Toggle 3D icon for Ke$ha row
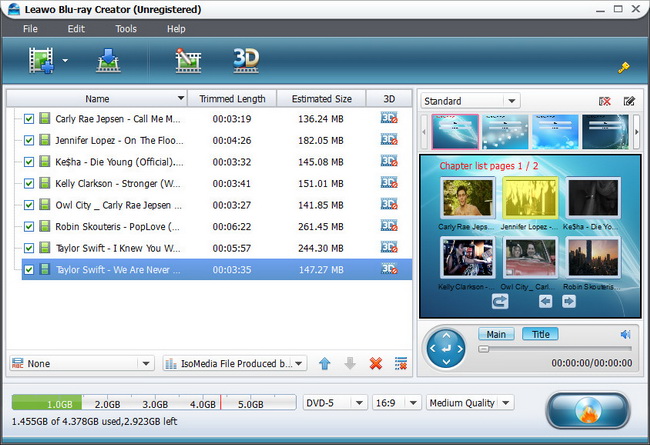 pyautogui.click(x=389, y=161)
